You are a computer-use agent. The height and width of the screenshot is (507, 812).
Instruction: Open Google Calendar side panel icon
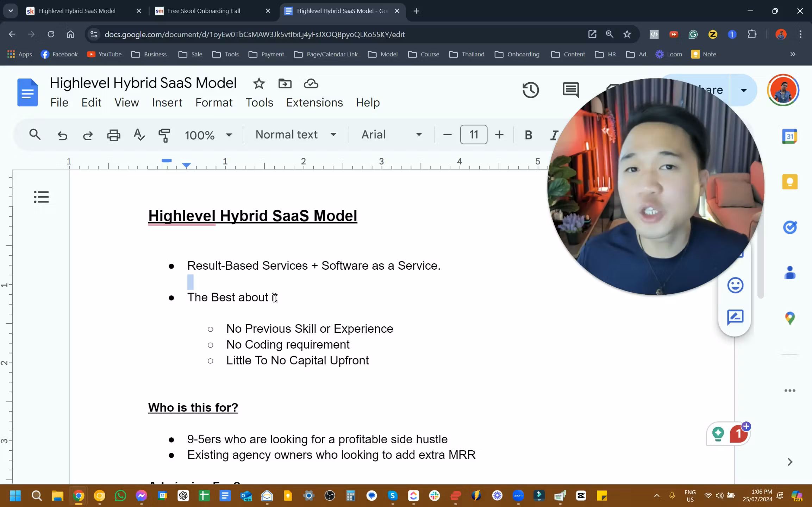[x=789, y=136]
